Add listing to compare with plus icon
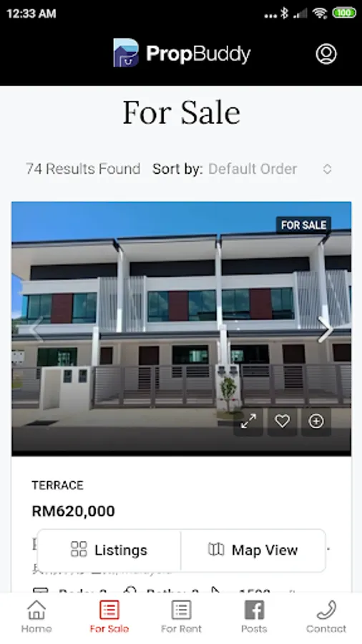Image resolution: width=362 pixels, height=644 pixels. 316,421
